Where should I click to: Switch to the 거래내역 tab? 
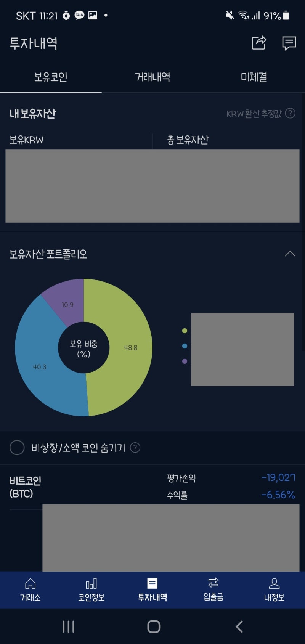pyautogui.click(x=152, y=77)
